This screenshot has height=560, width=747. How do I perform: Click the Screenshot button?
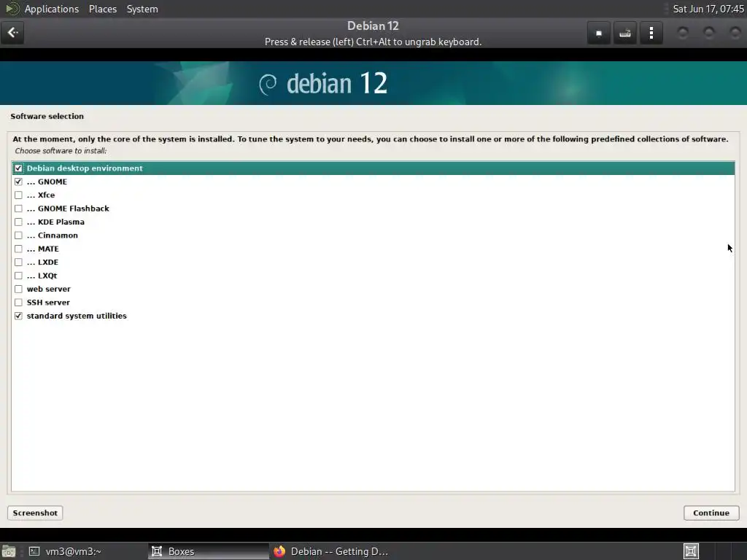click(x=35, y=513)
